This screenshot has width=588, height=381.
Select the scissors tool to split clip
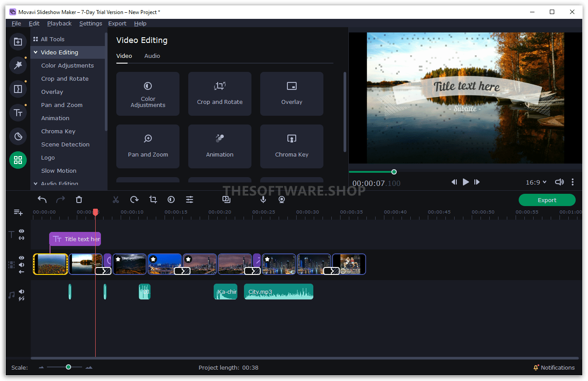point(116,199)
